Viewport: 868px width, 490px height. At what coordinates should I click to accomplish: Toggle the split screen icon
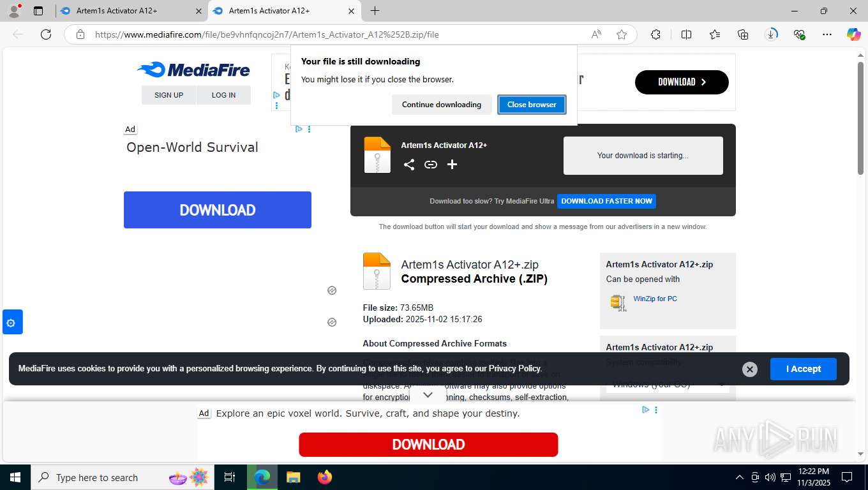(x=686, y=34)
